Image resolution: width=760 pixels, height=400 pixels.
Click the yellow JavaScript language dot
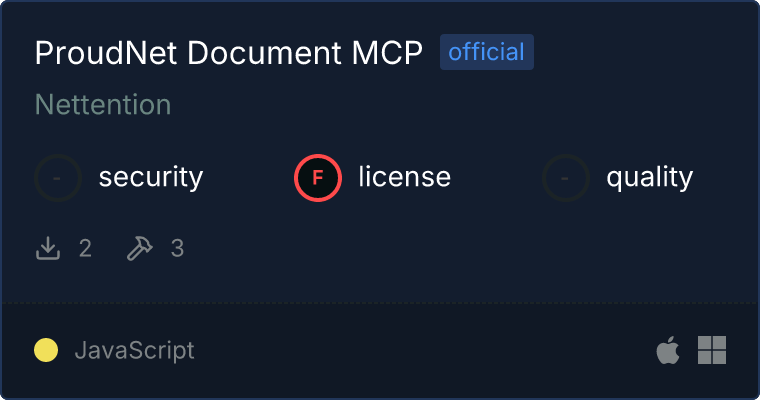coord(46,350)
